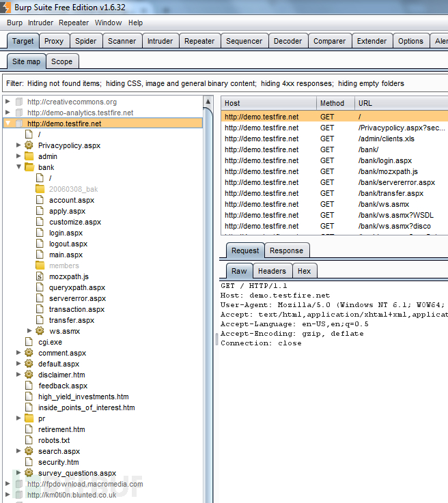Click the greyed folder icon for 20060308_bak
This screenshot has height=503, width=448.
coord(40,189)
